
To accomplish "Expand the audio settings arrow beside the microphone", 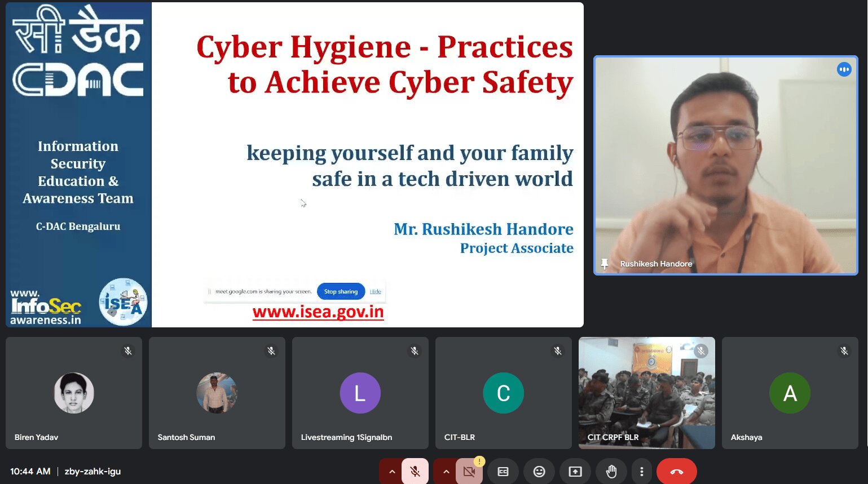I will [392, 472].
